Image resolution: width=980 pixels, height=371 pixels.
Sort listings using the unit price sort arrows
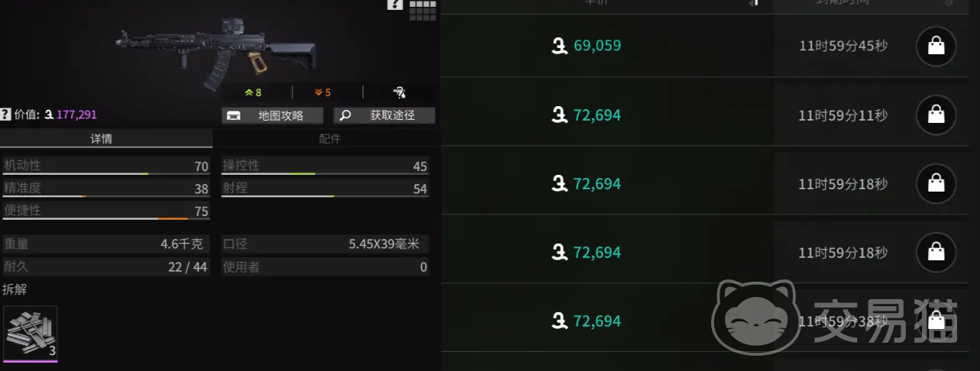[x=755, y=3]
